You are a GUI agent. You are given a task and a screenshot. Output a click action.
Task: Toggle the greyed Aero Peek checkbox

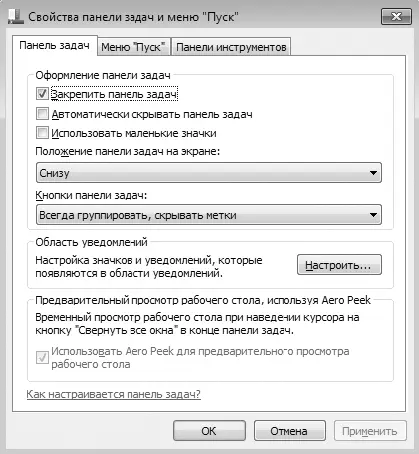pos(42,358)
